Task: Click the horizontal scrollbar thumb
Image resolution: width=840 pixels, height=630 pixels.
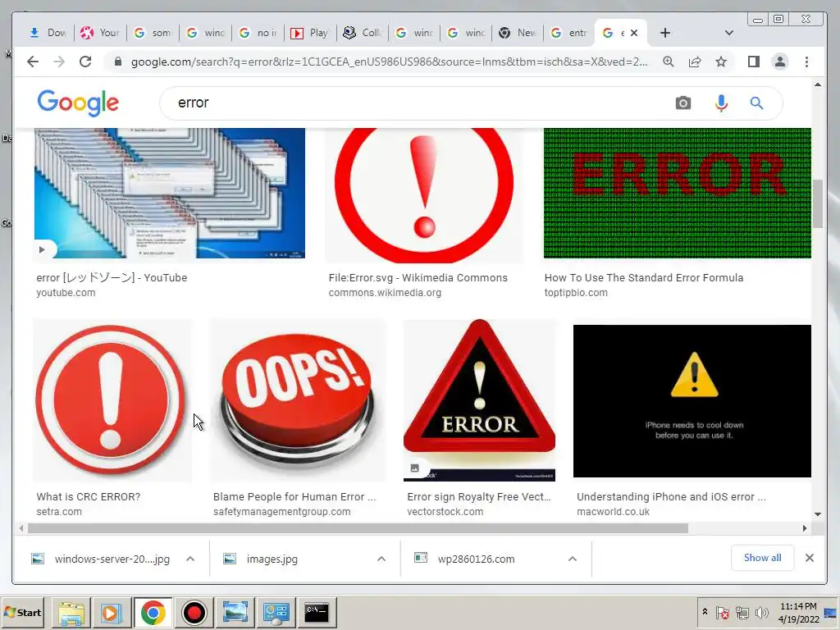Action: coord(358,528)
